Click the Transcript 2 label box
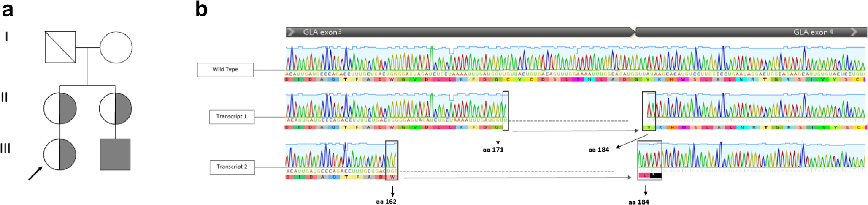 [x=232, y=167]
